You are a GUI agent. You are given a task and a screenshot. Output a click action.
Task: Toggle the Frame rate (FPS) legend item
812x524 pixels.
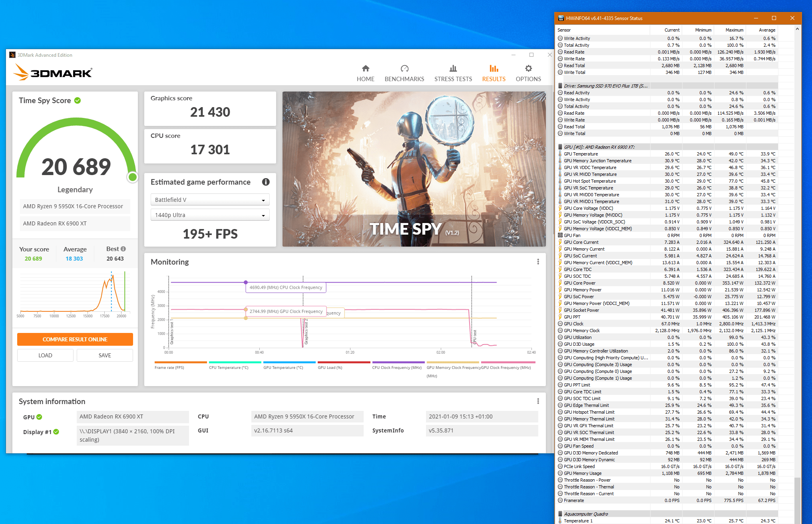coord(181,366)
